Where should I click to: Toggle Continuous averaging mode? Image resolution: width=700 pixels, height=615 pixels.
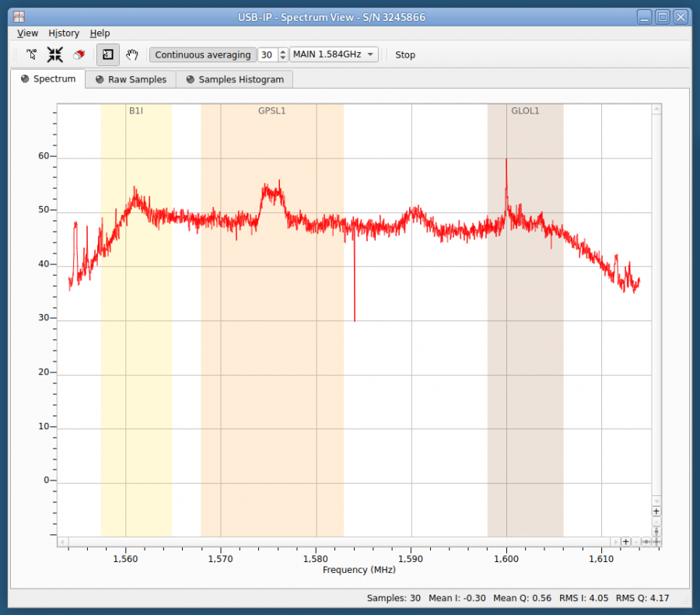pyautogui.click(x=202, y=54)
